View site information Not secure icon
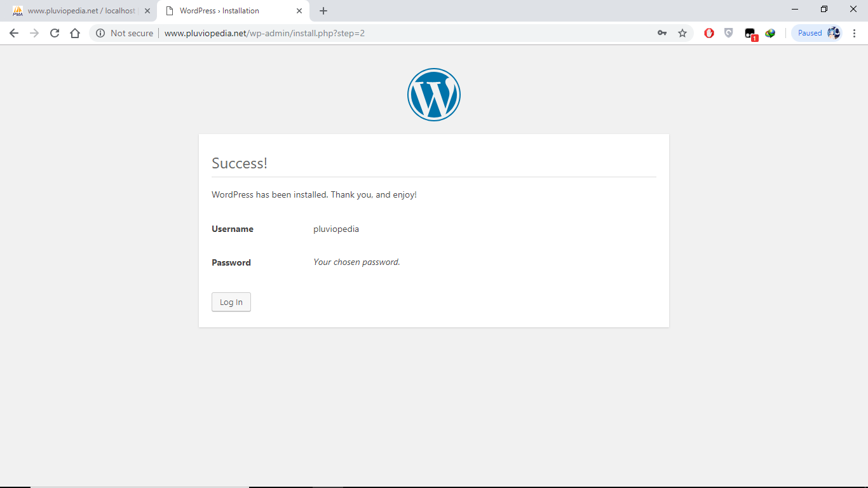This screenshot has height=488, width=868. pos(100,33)
